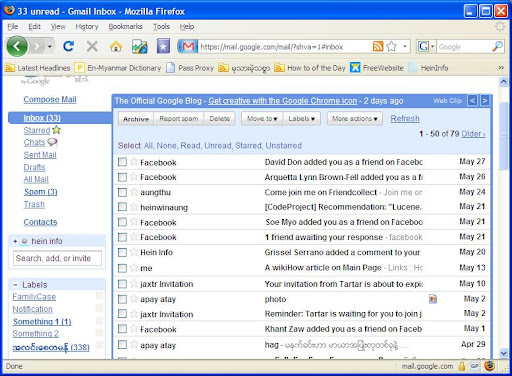Open the Move to dropdown
This screenshot has width=512, height=376.
point(262,119)
